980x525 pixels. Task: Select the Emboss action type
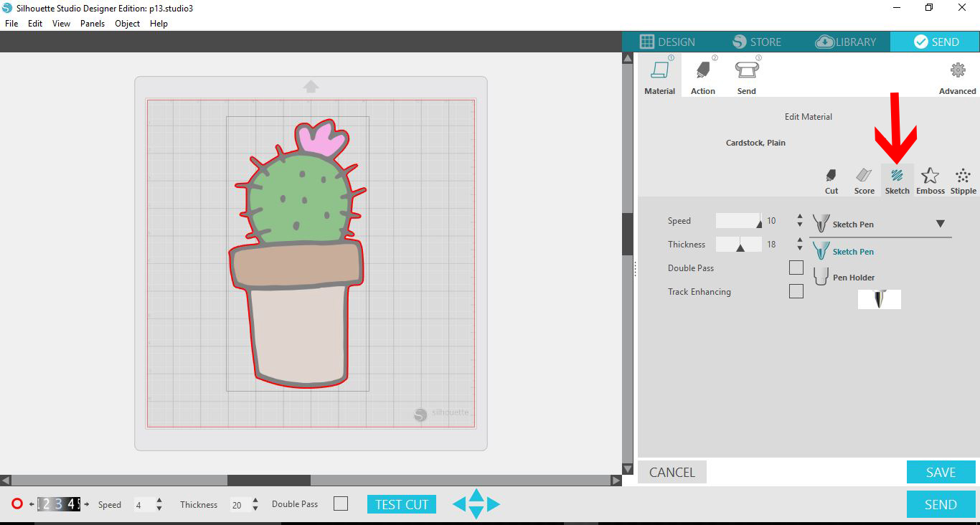[x=930, y=181]
